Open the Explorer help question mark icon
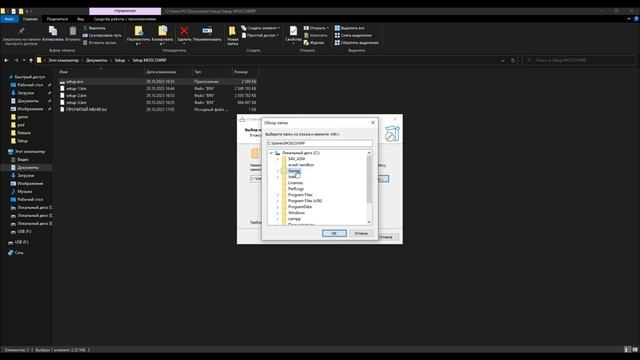 (x=636, y=19)
